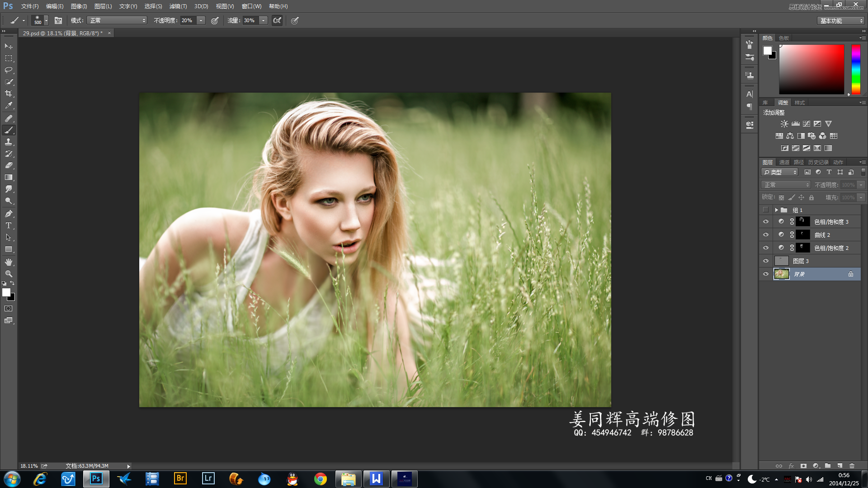Select the 背景 layer thumbnail
This screenshot has height=488, width=868.
point(782,274)
